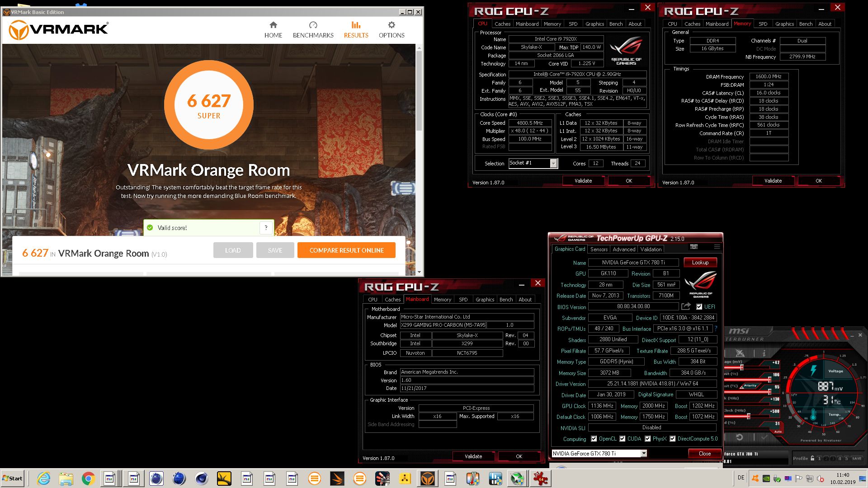Image resolution: width=868 pixels, height=488 pixels.
Task: Click the Start button
Action: [x=13, y=478]
